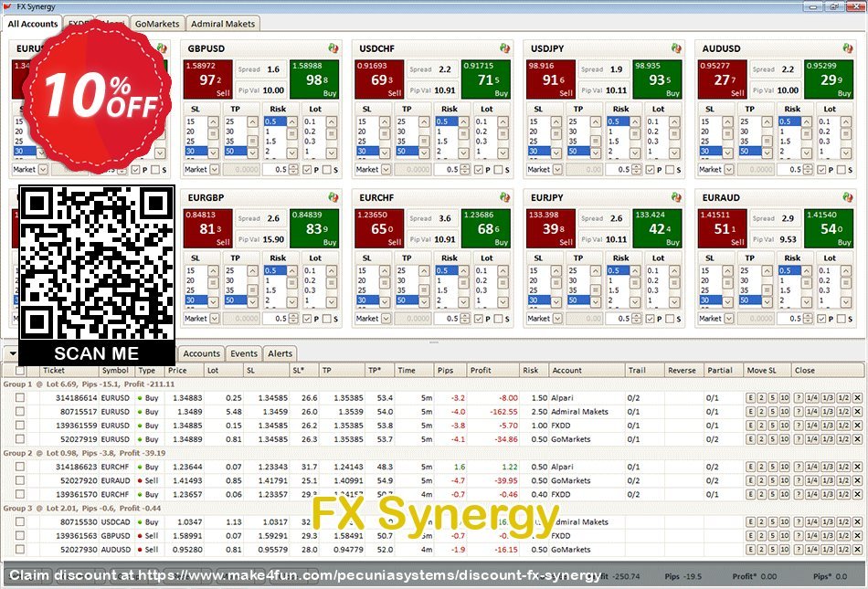The height and width of the screenshot is (589, 868).
Task: Click the green USDCHF Buy button
Action: pos(485,79)
